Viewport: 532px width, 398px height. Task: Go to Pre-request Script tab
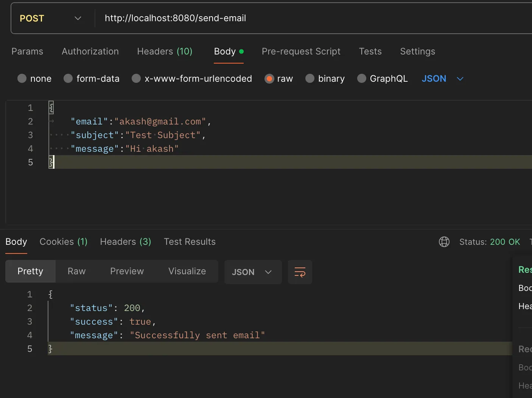pyautogui.click(x=301, y=51)
